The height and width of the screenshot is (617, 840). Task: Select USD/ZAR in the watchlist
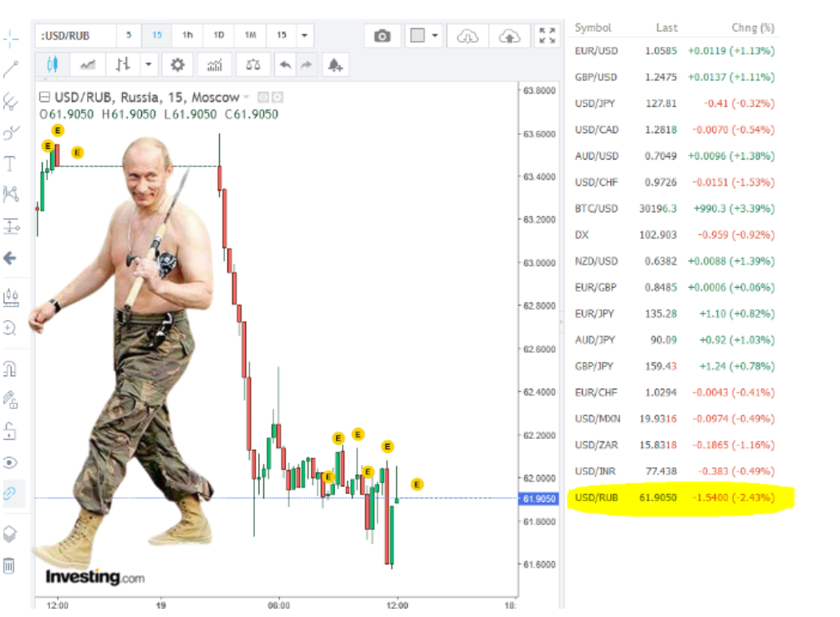(675, 445)
